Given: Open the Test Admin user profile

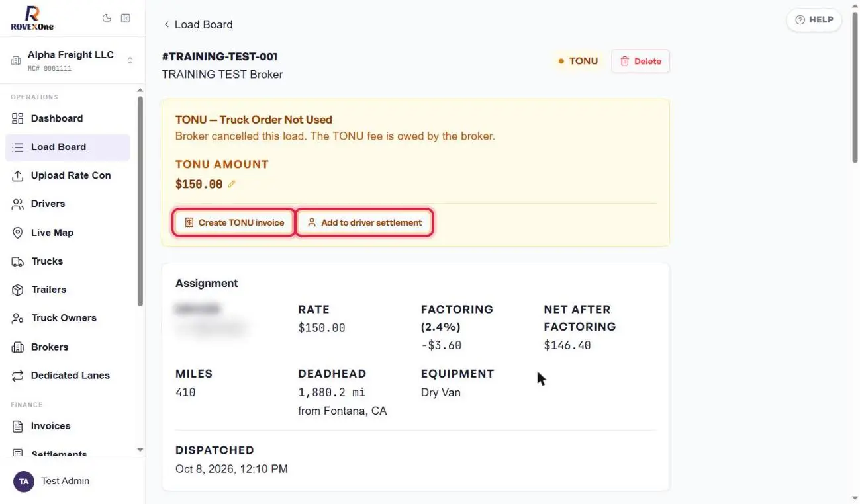Looking at the screenshot, I should click(x=72, y=481).
